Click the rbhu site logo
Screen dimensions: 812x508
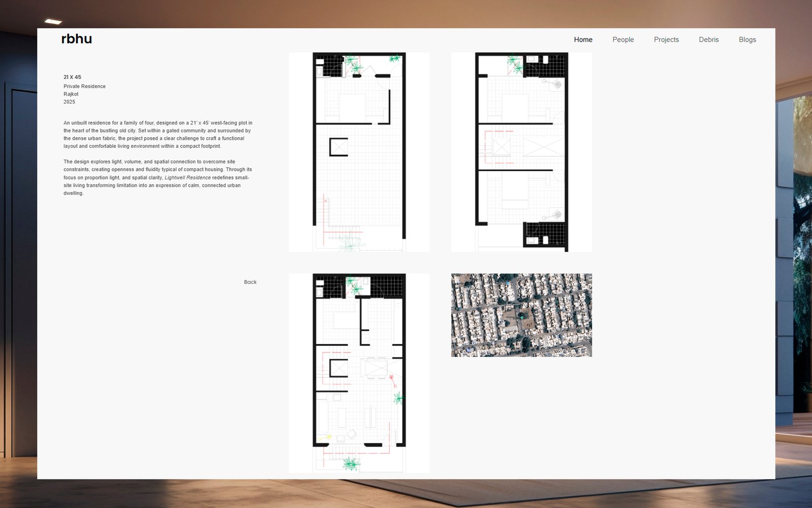tap(77, 39)
